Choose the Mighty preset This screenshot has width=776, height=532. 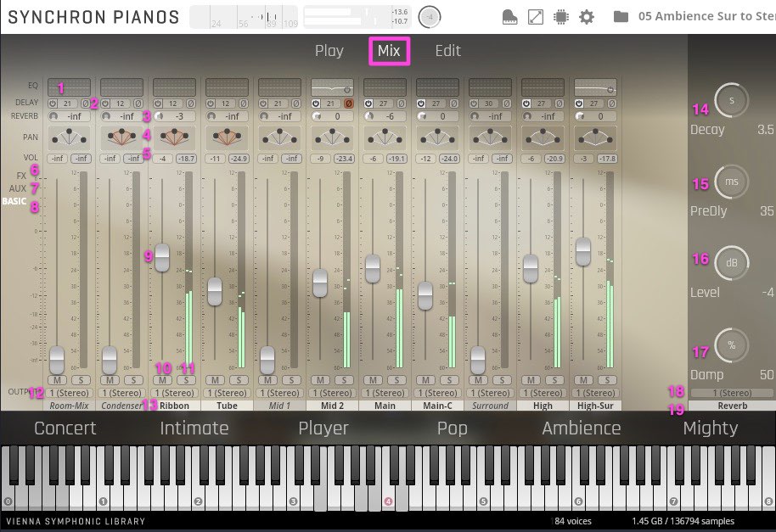711,428
